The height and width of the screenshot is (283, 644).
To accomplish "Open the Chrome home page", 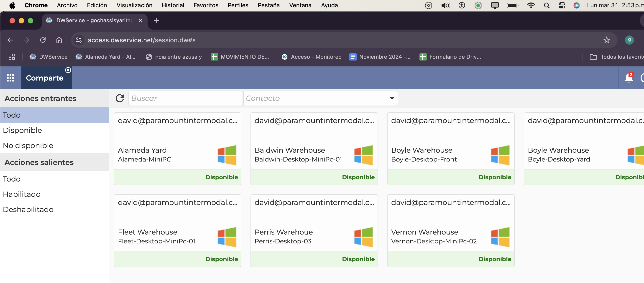I will click(x=59, y=40).
